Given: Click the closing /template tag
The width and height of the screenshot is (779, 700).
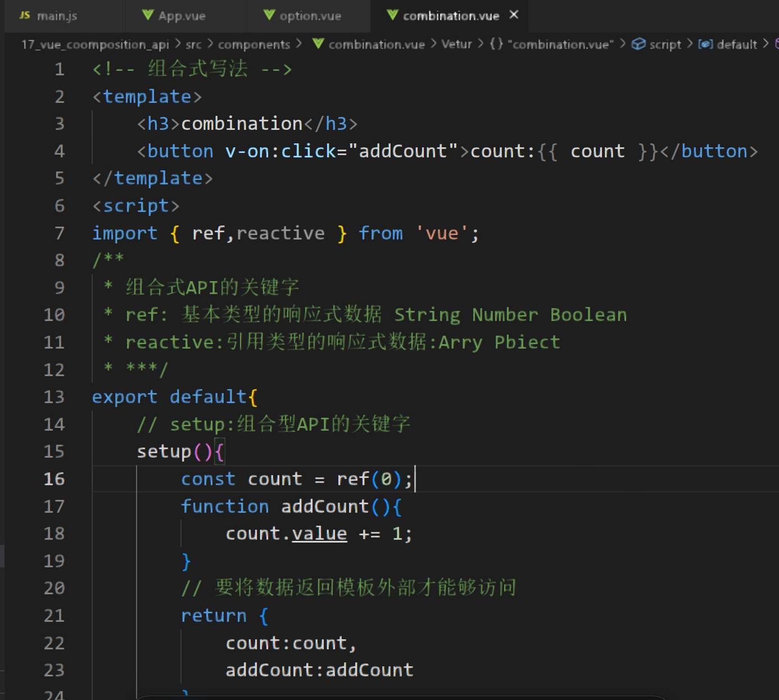Looking at the screenshot, I should (152, 178).
